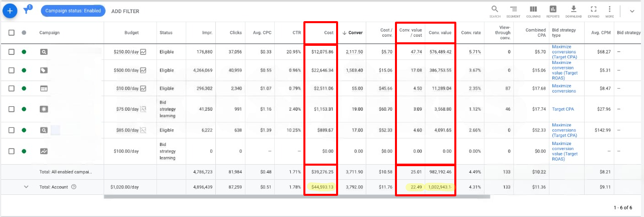The image size is (644, 217).
Task: Expand the table to full screen
Action: coord(593,9)
